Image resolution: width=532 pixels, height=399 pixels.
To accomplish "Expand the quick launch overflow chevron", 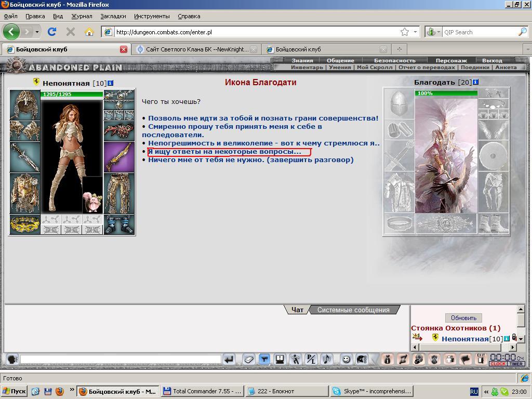I will tap(72, 389).
